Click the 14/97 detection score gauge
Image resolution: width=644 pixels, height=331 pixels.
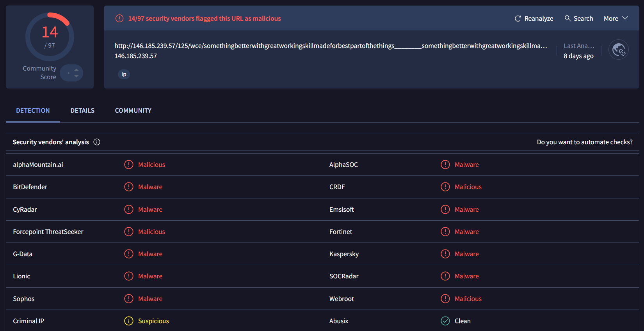pos(50,37)
